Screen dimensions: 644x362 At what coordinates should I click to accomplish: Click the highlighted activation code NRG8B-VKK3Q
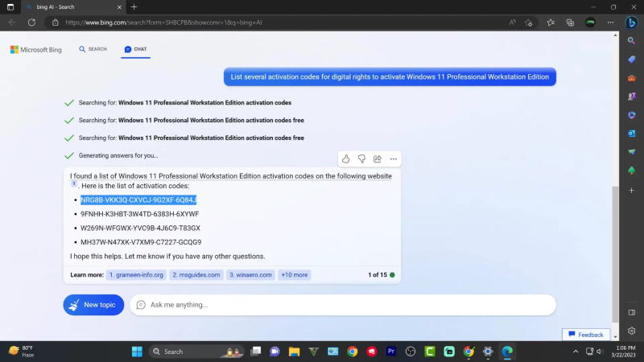pos(138,200)
